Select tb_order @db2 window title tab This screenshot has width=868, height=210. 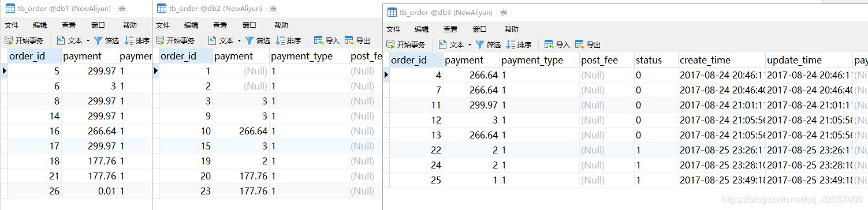(217, 9)
